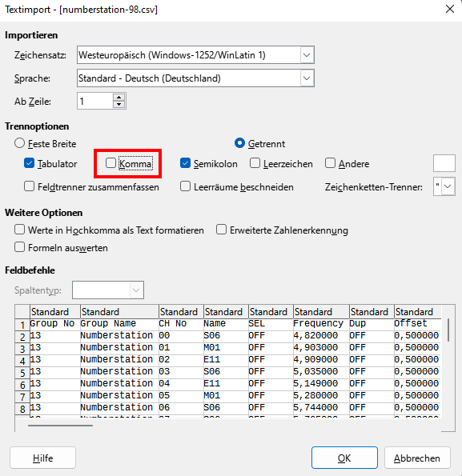The image size is (462, 476).
Task: Tick Erweiterte Zahlenerkennung checkbox
Action: click(x=222, y=230)
